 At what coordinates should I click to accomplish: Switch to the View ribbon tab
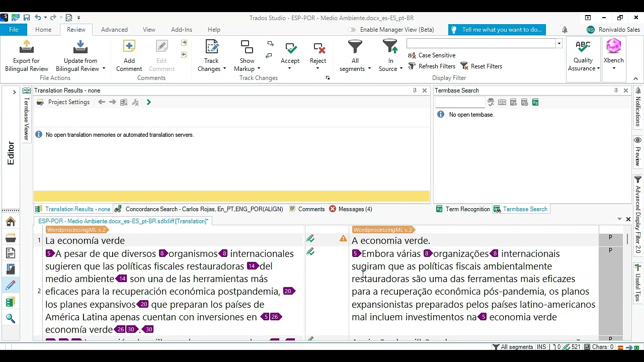pyautogui.click(x=149, y=30)
